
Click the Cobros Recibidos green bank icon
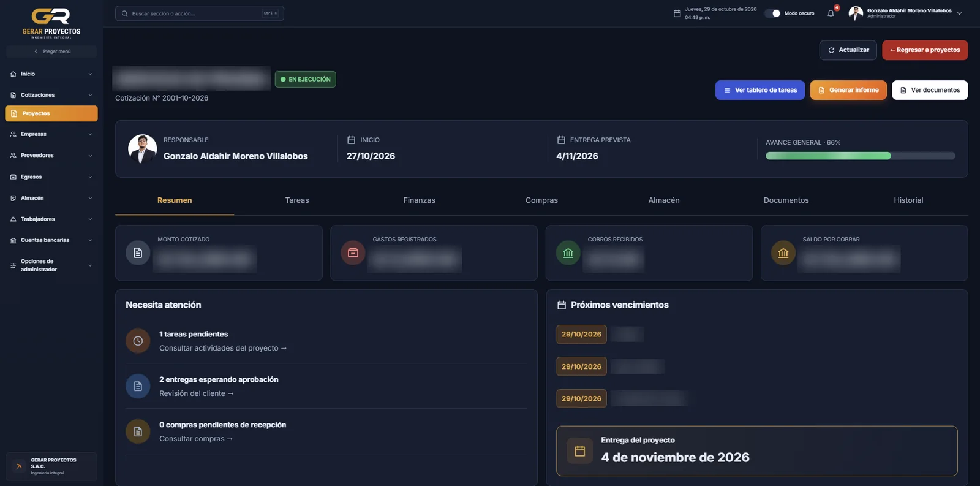click(568, 253)
